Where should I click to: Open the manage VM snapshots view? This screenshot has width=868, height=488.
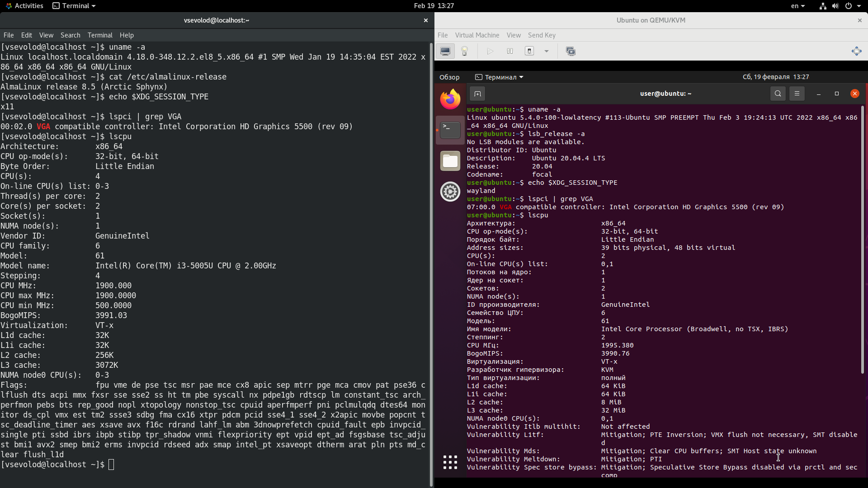click(571, 51)
